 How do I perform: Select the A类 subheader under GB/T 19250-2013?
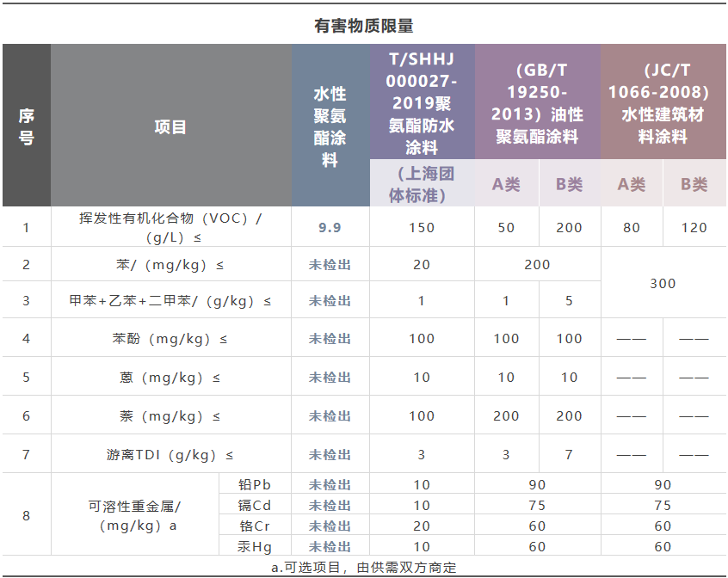pos(506,184)
